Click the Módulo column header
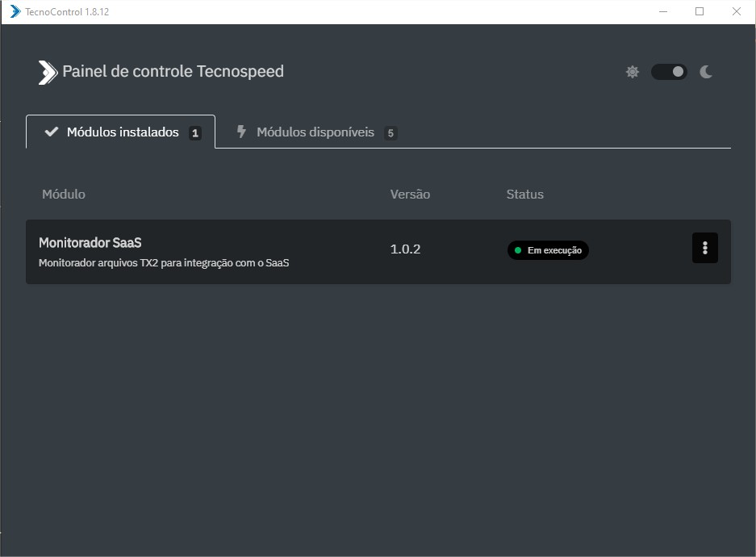Viewport: 756px width, 557px height. [x=64, y=195]
